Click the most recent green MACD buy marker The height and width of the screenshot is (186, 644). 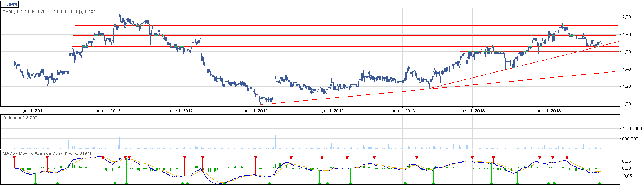599,183
